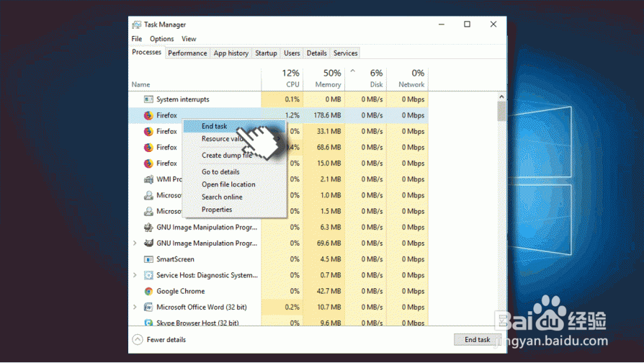Image resolution: width=644 pixels, height=363 pixels.
Task: Click the Firefox icon in 68.6 MB row
Action: (148, 148)
